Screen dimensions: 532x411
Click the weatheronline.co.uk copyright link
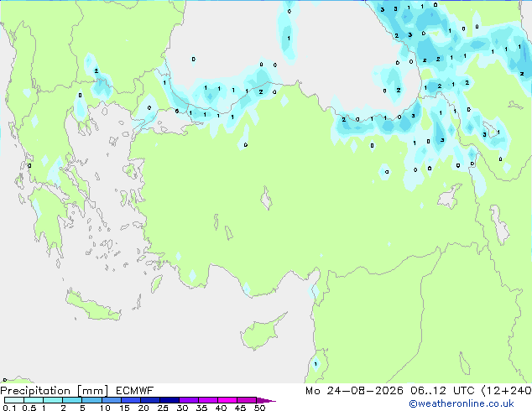[x=462, y=403]
